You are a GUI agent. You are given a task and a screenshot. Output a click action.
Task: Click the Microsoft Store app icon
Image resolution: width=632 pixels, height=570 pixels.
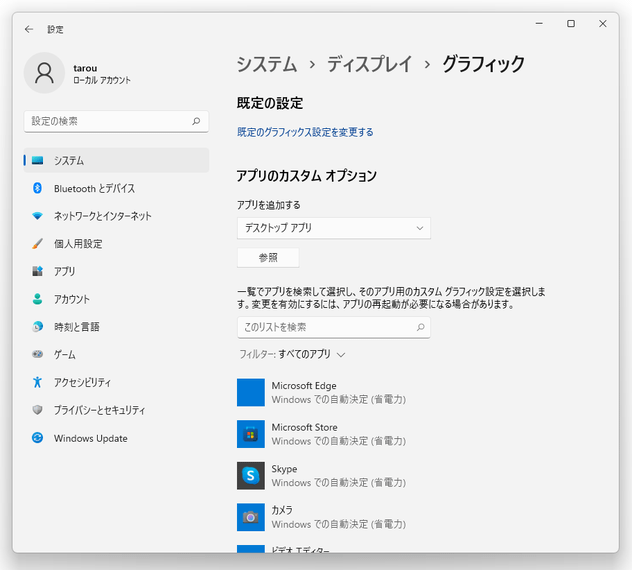251,434
